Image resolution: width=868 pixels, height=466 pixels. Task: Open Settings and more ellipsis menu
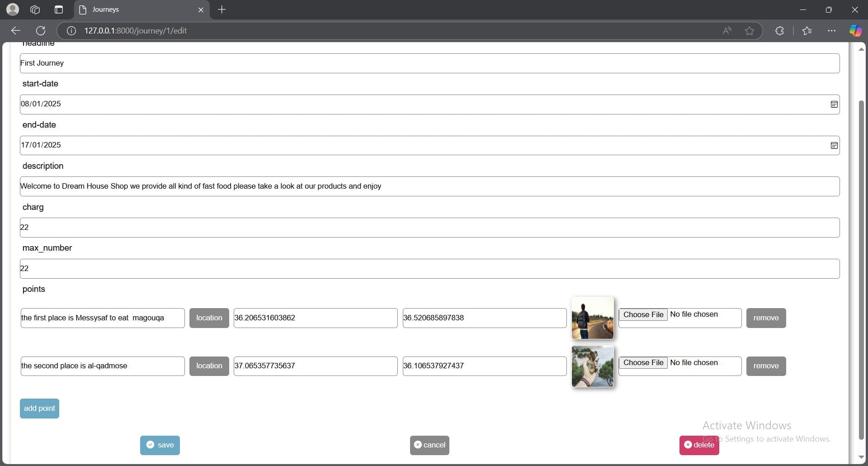(x=831, y=31)
